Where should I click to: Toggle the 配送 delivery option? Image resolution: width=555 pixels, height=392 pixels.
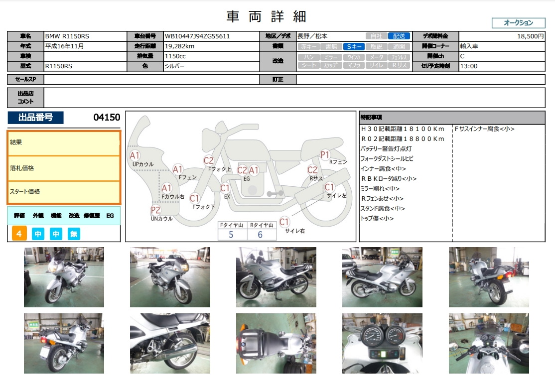[399, 36]
